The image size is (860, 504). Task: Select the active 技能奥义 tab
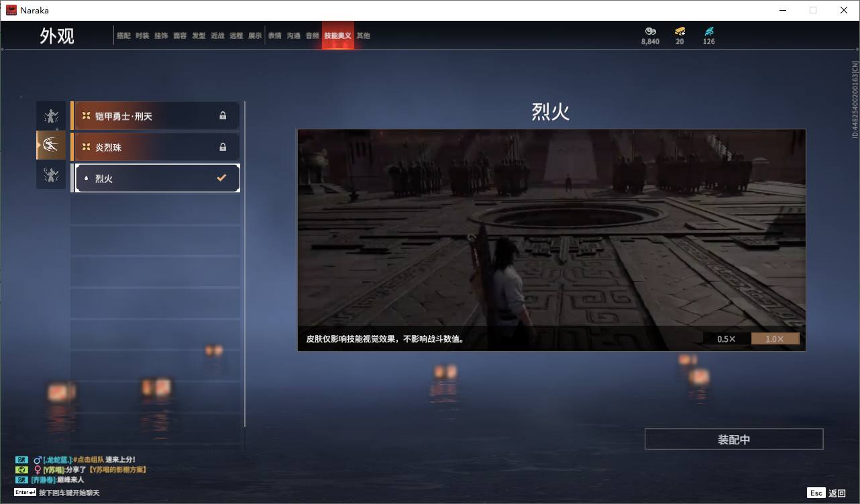tap(337, 36)
